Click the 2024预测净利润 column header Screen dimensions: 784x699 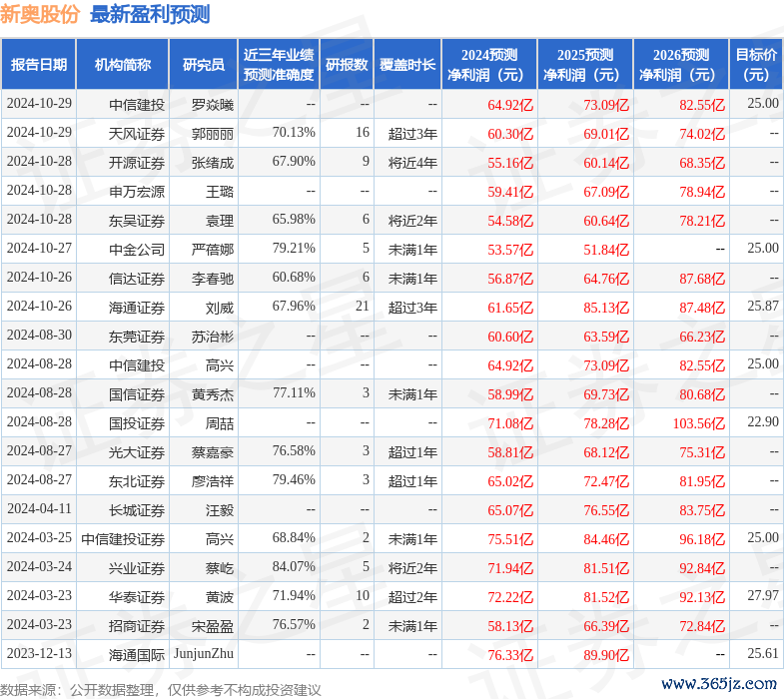coord(489,65)
